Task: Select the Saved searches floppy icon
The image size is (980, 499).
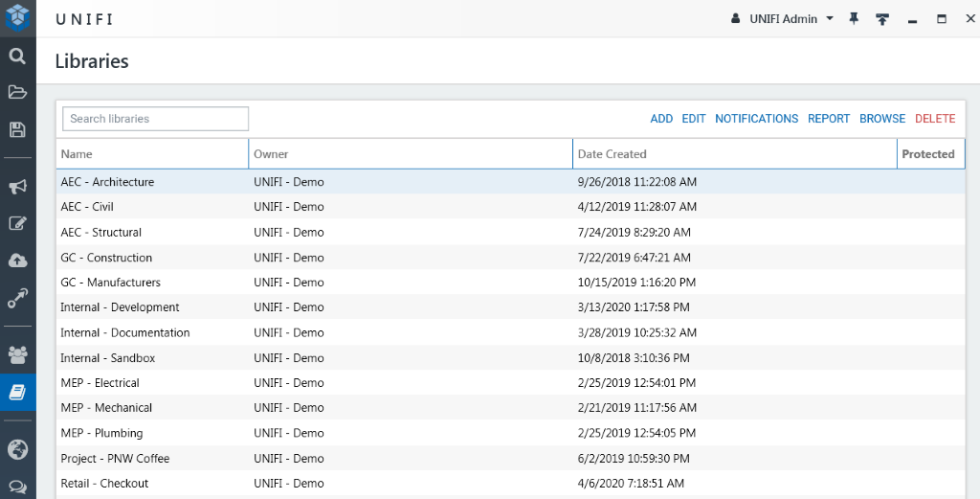Action: (x=17, y=129)
